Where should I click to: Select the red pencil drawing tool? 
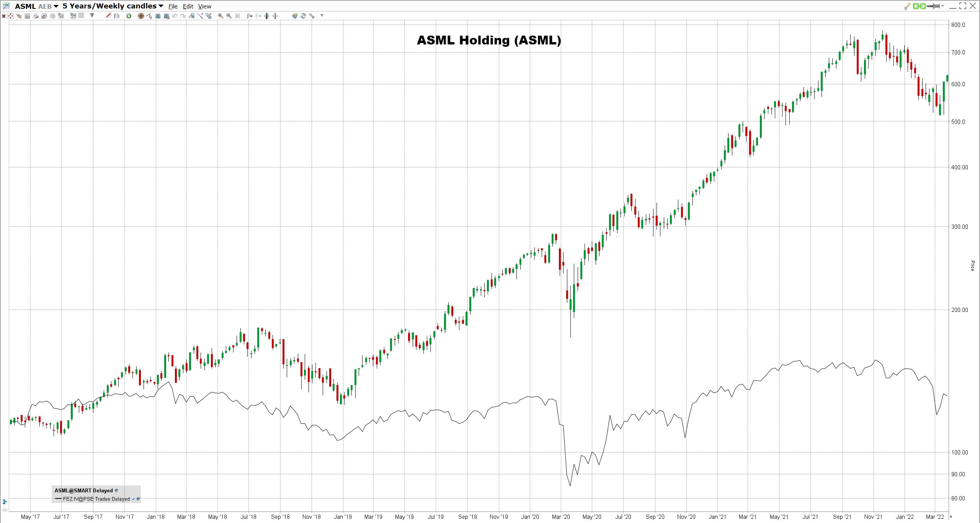tap(108, 15)
